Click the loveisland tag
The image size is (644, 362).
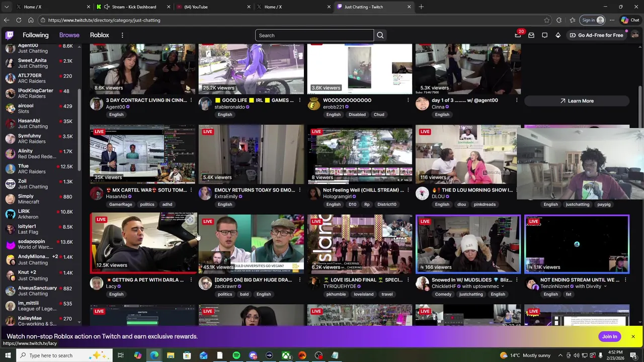pos(363,294)
